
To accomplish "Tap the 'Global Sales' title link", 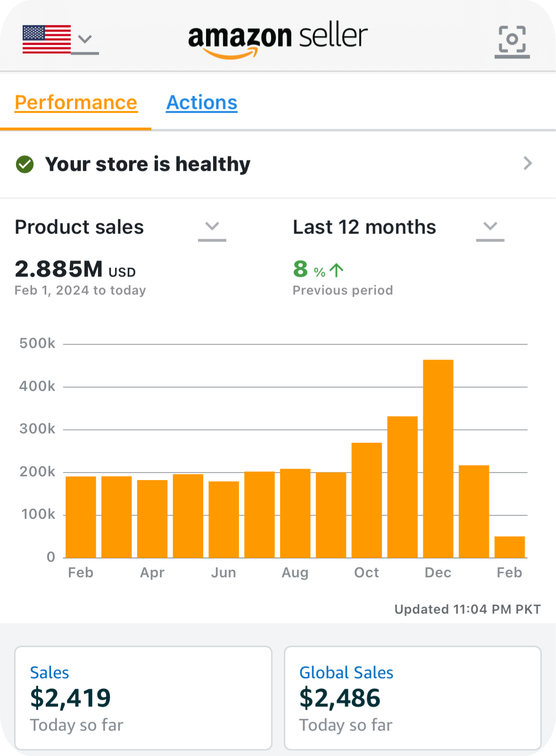I will point(346,673).
